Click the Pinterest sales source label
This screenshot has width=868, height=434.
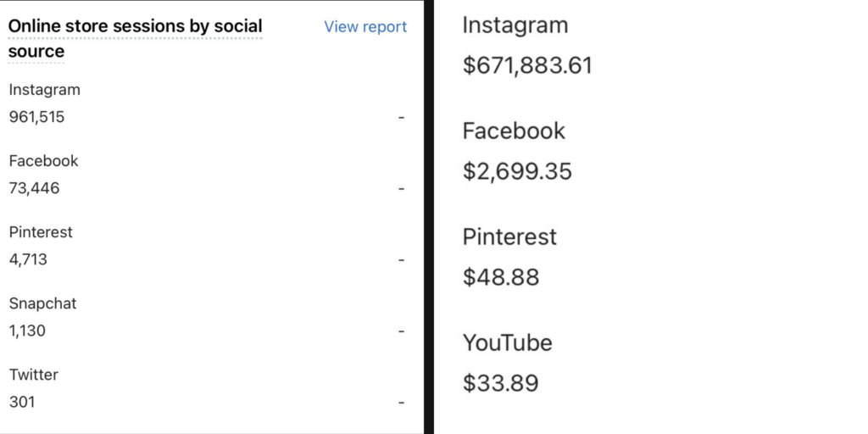tap(509, 237)
